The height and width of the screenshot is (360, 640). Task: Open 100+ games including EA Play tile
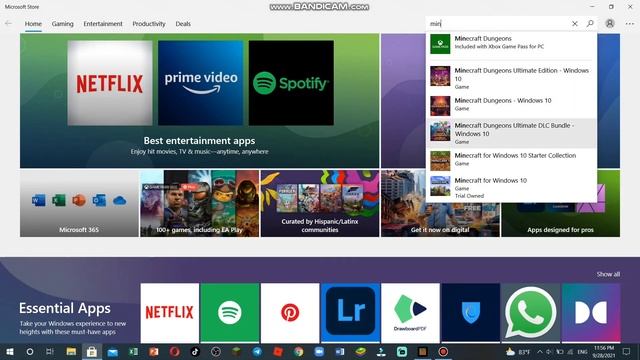pos(200,203)
